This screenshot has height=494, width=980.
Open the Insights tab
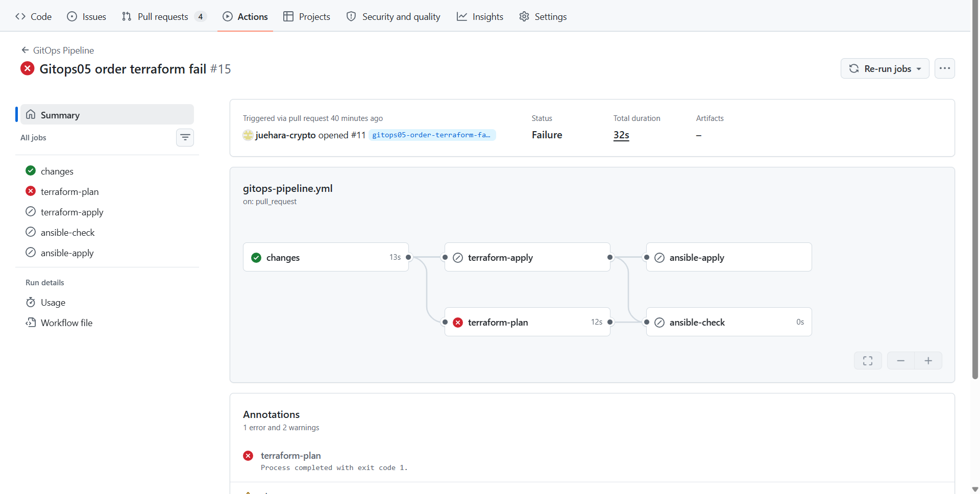pos(480,17)
